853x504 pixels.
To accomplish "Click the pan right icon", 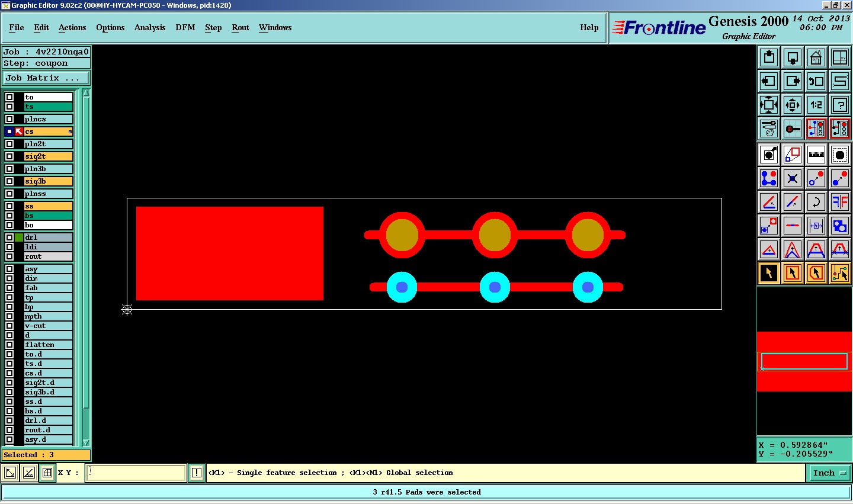I will click(x=793, y=81).
